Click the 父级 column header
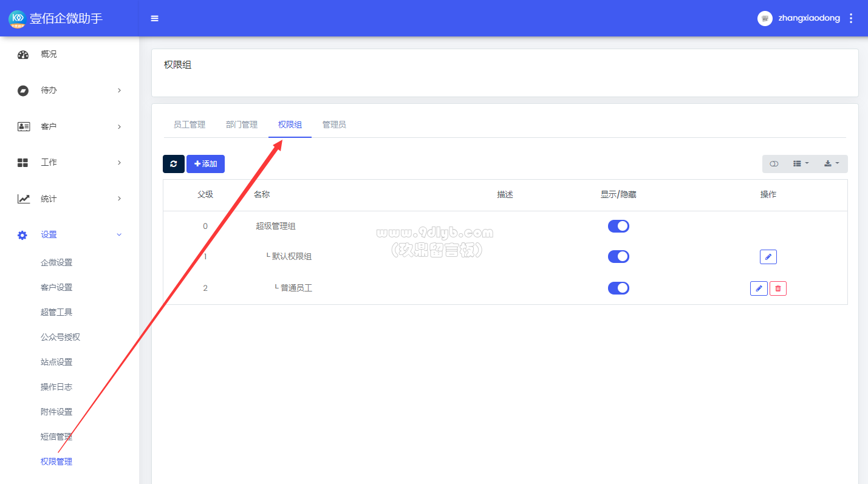This screenshot has height=484, width=868. [205, 195]
